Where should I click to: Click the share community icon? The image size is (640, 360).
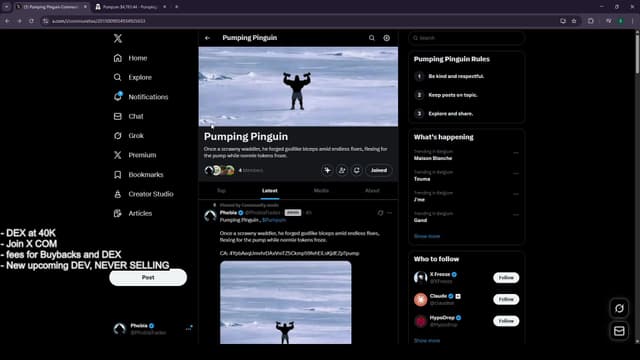point(357,170)
